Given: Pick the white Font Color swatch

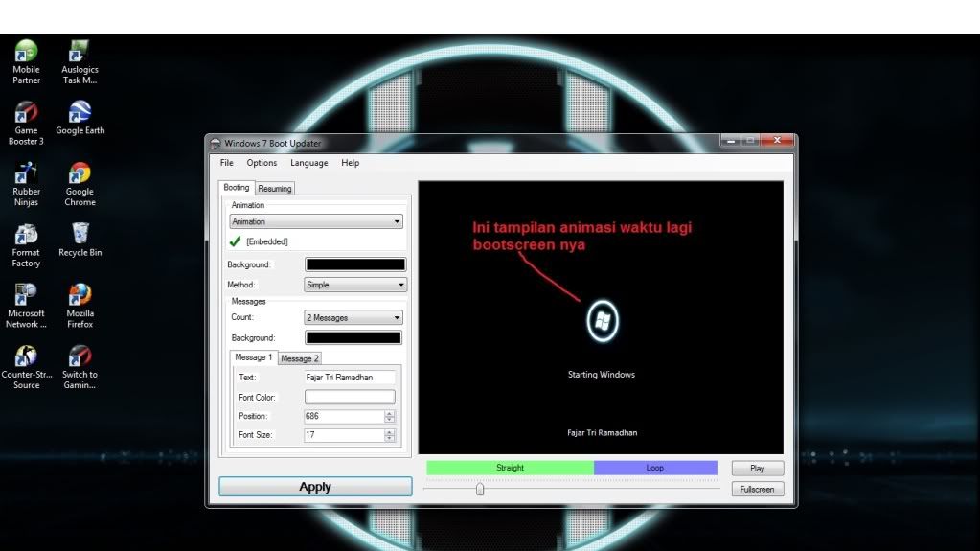Looking at the screenshot, I should tap(350, 397).
